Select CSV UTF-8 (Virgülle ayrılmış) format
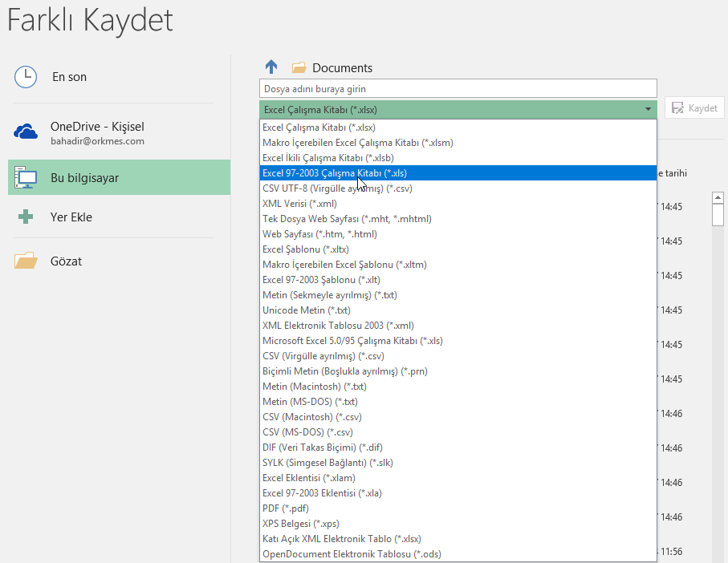This screenshot has width=728, height=563. tap(458, 188)
